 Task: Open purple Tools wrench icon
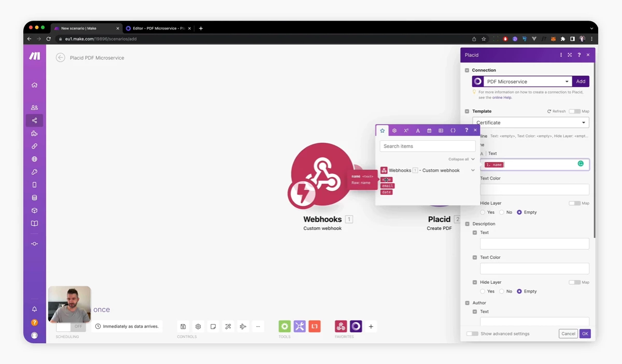300,326
